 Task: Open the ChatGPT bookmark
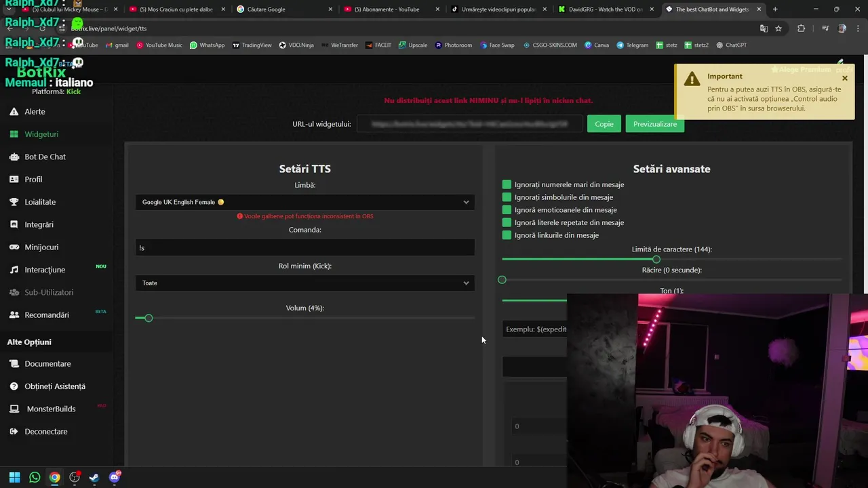click(x=731, y=45)
